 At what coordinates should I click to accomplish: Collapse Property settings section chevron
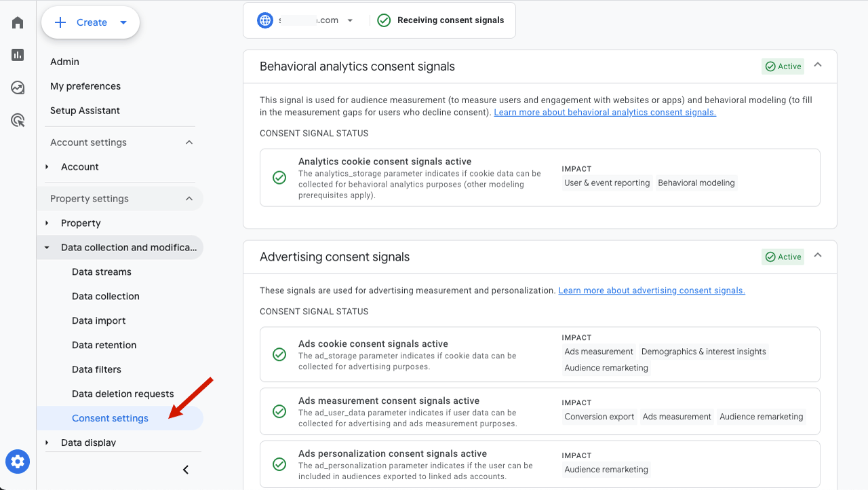189,199
